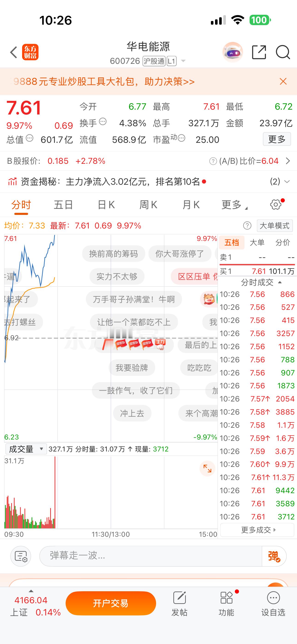This screenshot has width=297, height=644.
Task: Tap 设自选 add to watchlist
Action: pyautogui.click(x=273, y=604)
